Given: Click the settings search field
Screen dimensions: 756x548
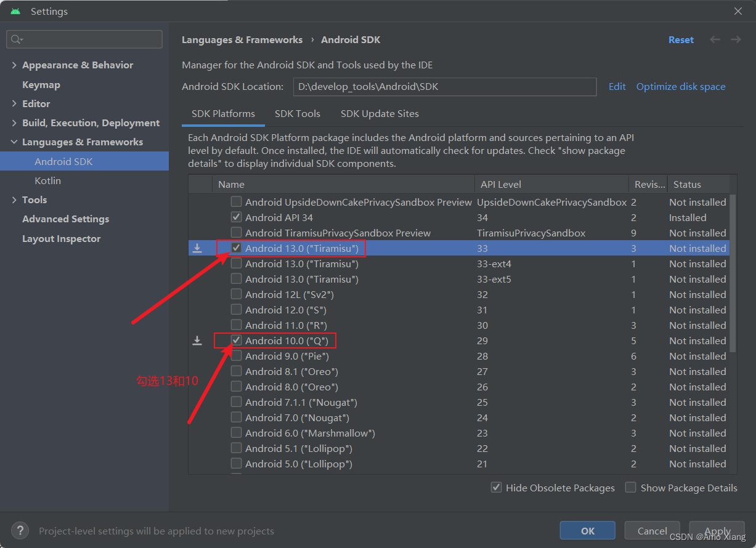Looking at the screenshot, I should 84,39.
